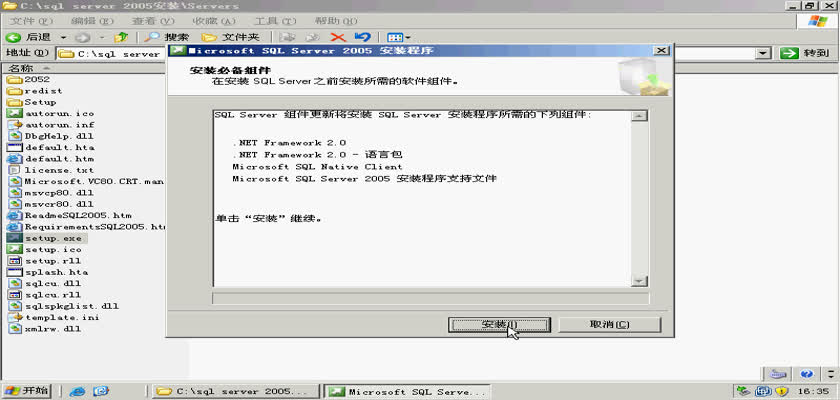Click the '安装程序支持文件' component line

(364, 179)
